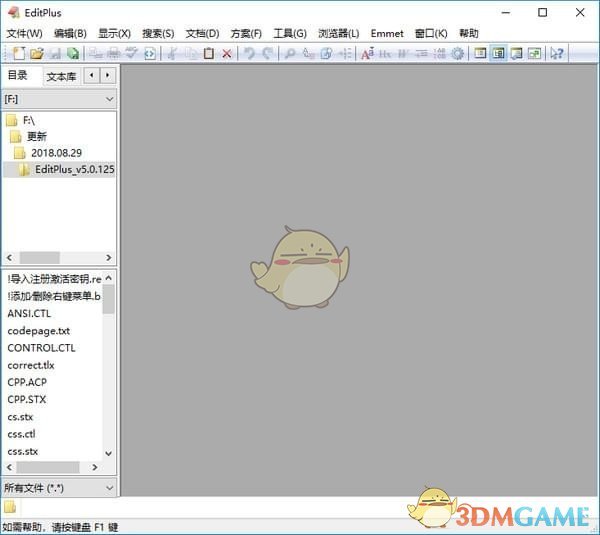The width and height of the screenshot is (600, 535).
Task: Click file list horizontal scroll-right arrow
Action: pos(95,467)
